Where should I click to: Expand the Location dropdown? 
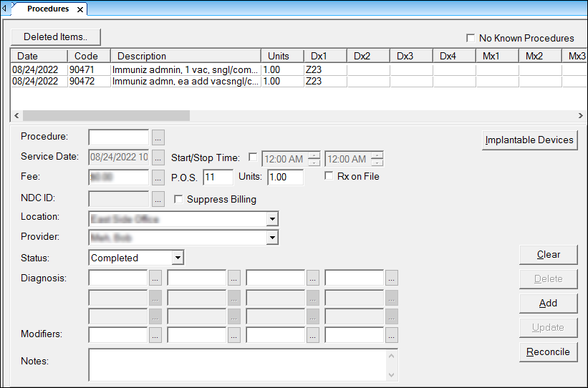click(272, 218)
